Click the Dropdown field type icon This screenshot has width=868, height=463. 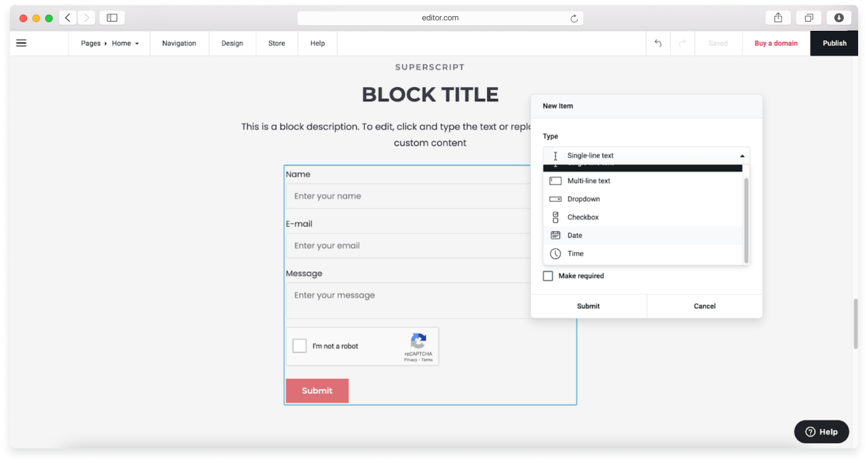(x=556, y=199)
